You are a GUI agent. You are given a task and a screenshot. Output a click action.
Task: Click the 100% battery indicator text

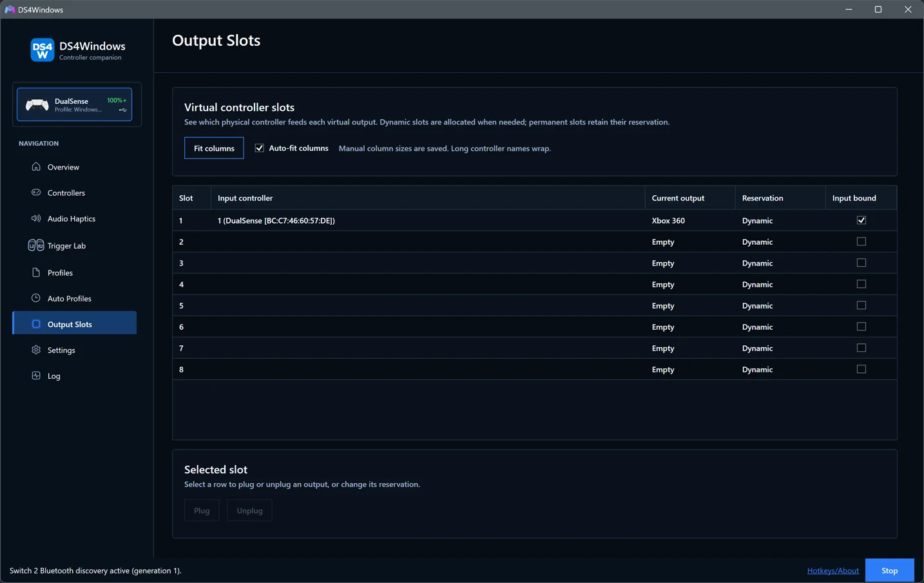click(x=117, y=100)
